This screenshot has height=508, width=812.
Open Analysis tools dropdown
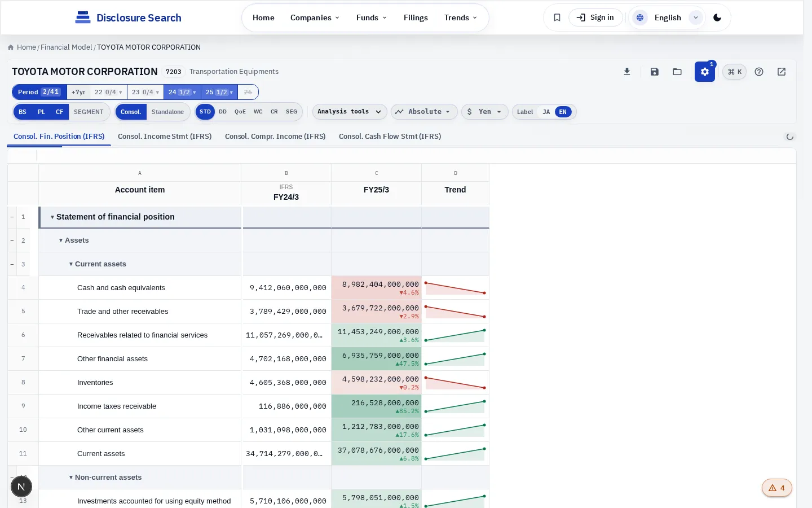(350, 112)
